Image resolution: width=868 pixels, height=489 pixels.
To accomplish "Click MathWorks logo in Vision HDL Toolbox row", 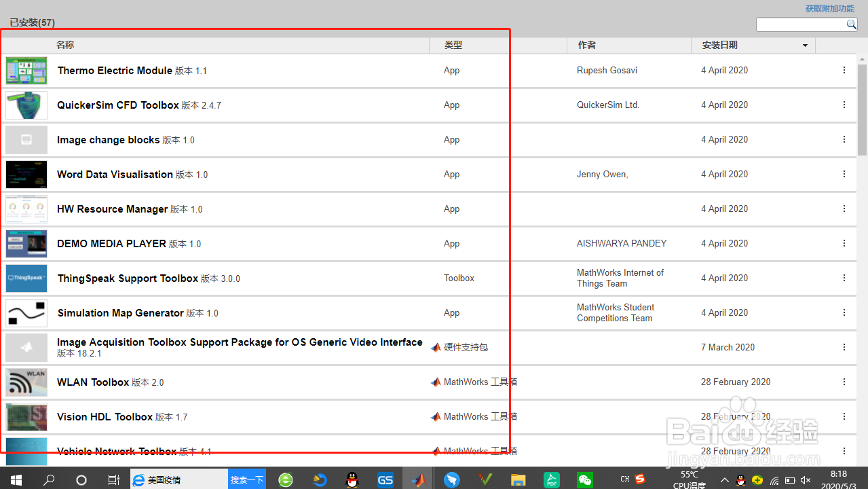I will click(x=436, y=416).
